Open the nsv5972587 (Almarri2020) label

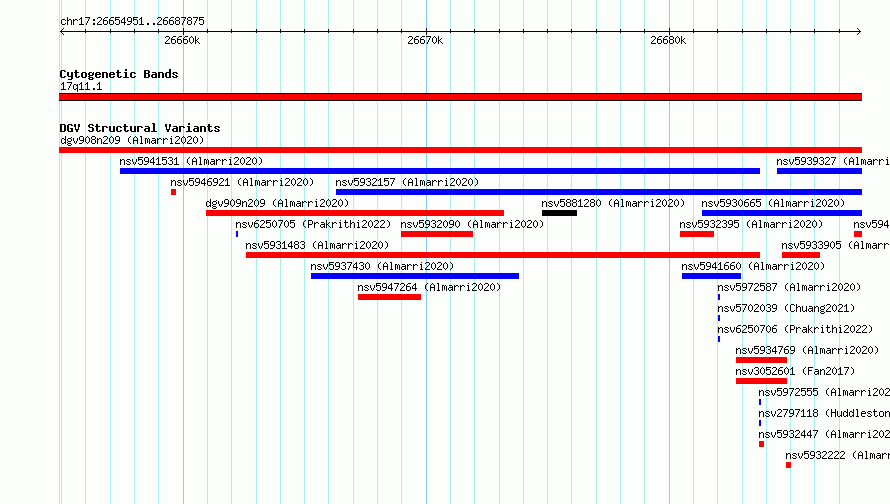pos(789,287)
